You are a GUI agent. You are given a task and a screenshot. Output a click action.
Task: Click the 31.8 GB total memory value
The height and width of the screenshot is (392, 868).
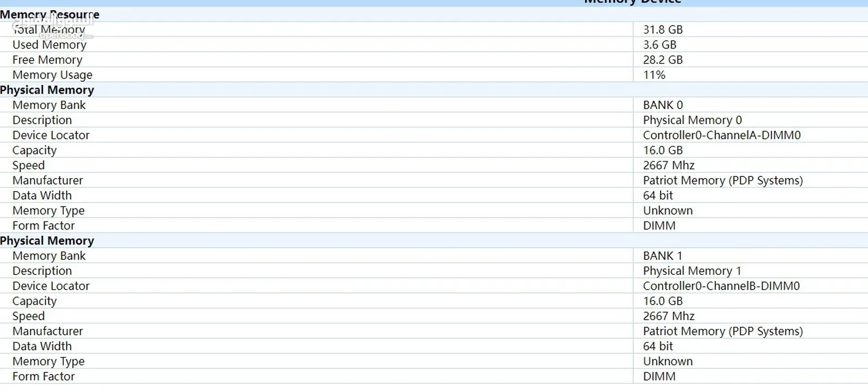pos(662,29)
